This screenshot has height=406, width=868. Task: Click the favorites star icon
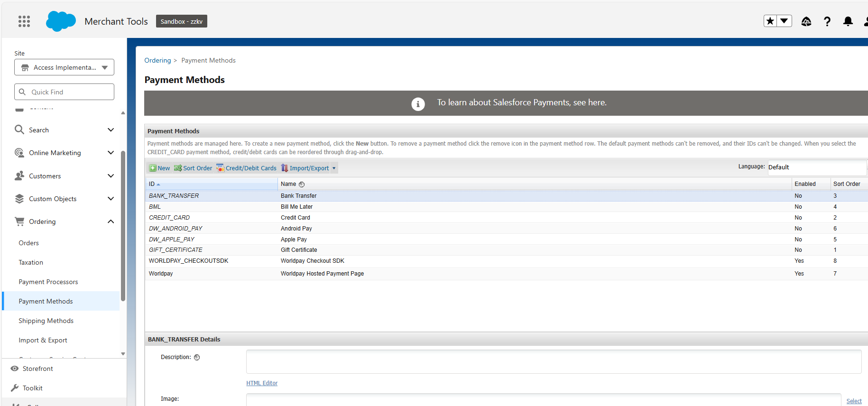[x=770, y=21]
